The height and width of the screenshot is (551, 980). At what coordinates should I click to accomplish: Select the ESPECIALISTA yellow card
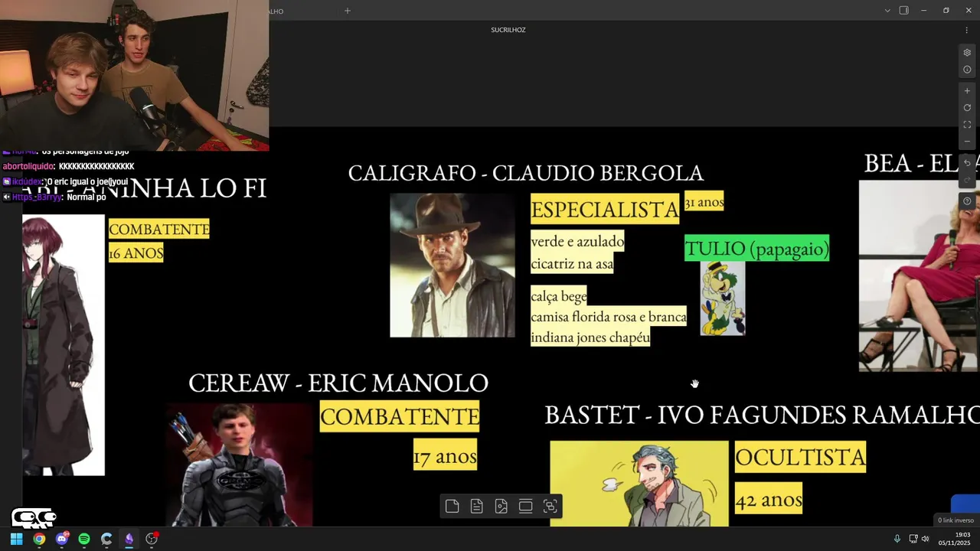[x=605, y=209]
